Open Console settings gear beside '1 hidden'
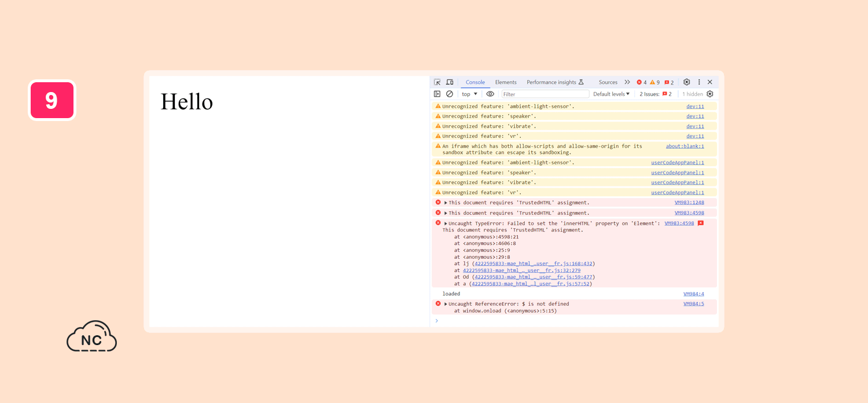 710,94
